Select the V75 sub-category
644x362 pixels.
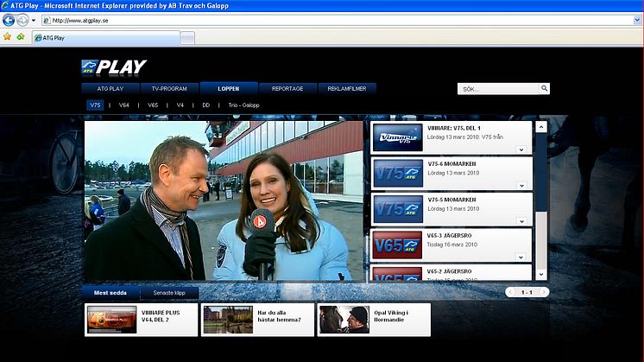[x=95, y=105]
